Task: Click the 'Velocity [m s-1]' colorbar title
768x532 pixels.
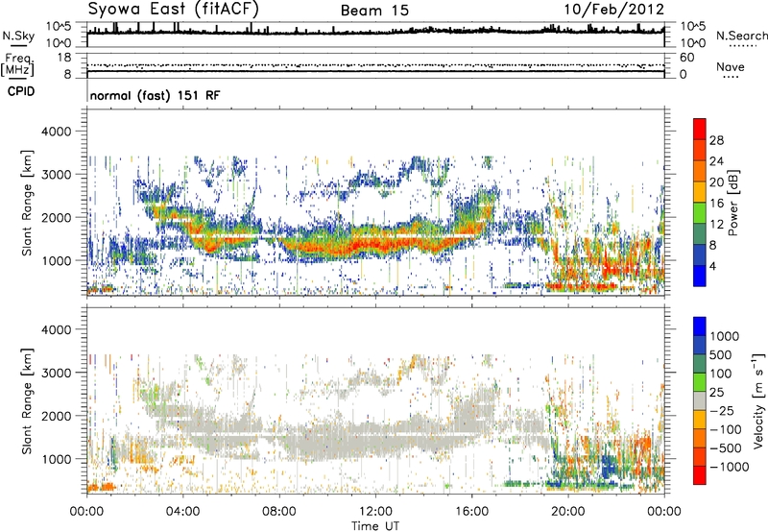Action: coord(758,400)
